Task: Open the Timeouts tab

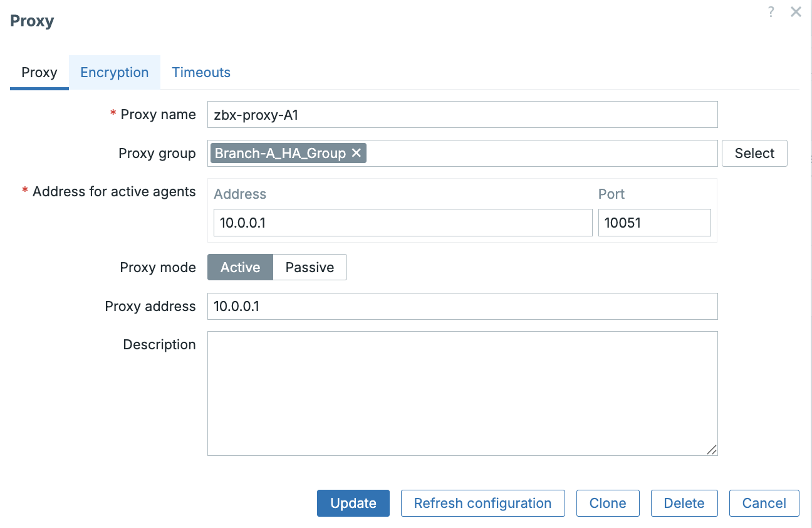Action: coord(201,72)
